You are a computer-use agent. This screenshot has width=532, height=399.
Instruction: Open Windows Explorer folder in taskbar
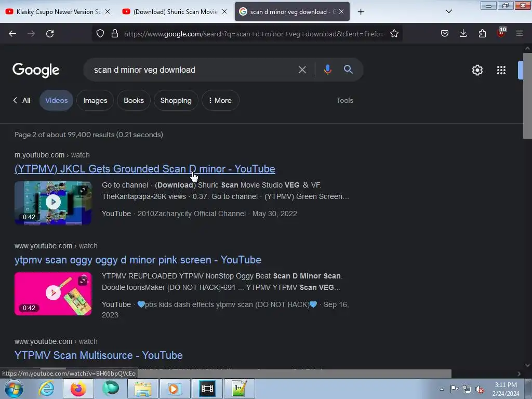pyautogui.click(x=143, y=389)
